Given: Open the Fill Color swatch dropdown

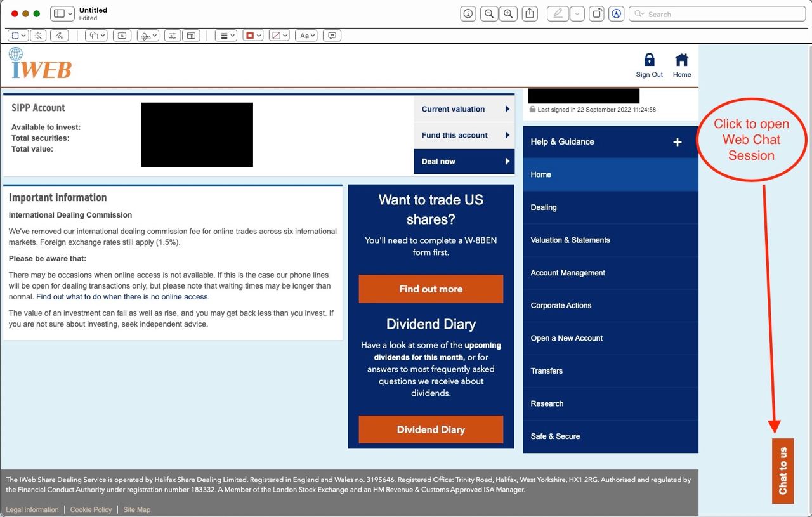Looking at the screenshot, I should coord(279,36).
